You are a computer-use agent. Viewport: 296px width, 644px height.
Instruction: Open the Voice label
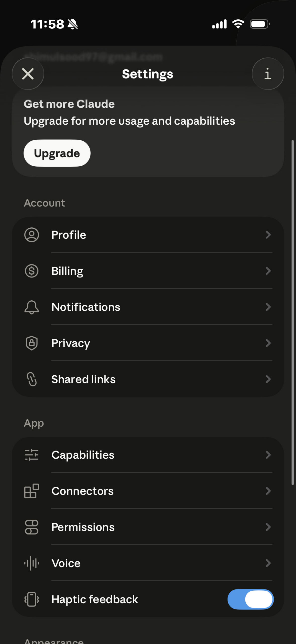66,563
